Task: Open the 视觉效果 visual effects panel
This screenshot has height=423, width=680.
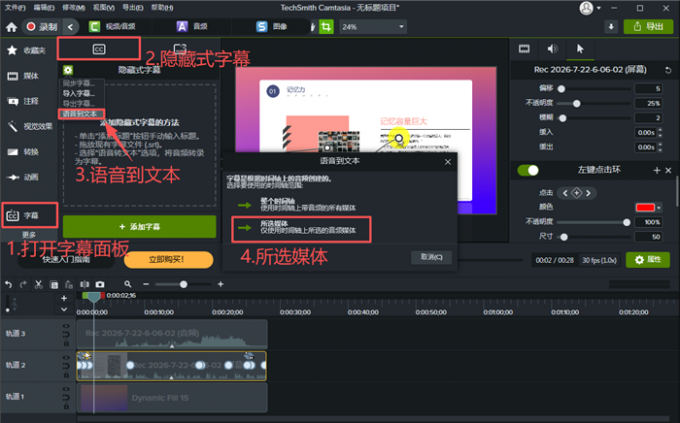Action: click(x=29, y=126)
